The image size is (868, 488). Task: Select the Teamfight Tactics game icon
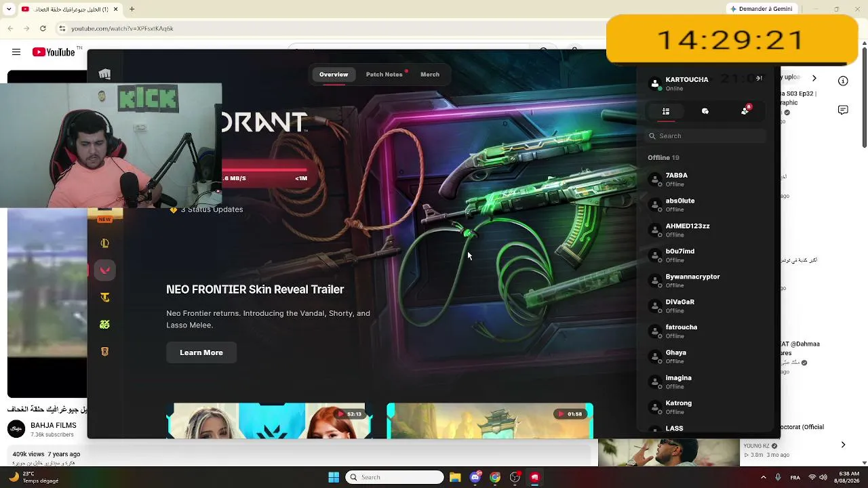(x=104, y=298)
